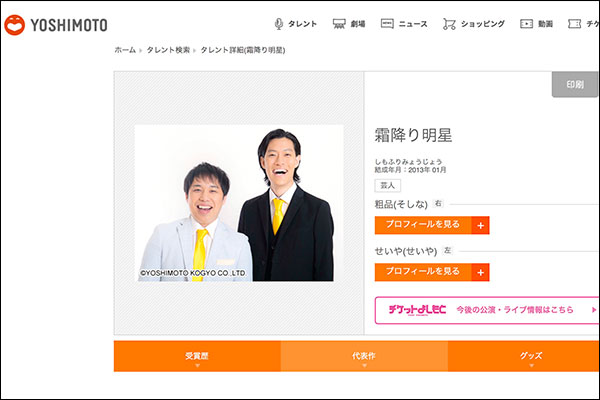Click the plus icon beside 粗品's profile button
600x400 pixels.
(x=481, y=225)
